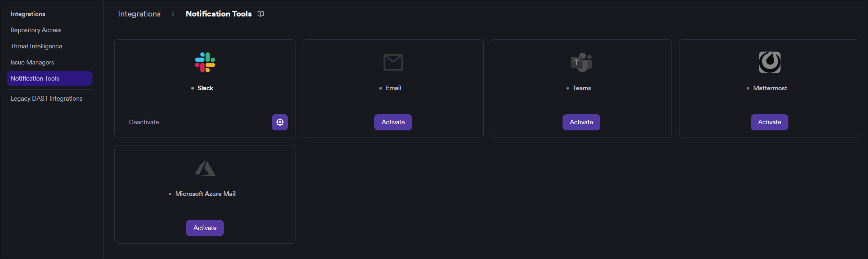Open Slack settings gear button
868x259 pixels.
(x=280, y=122)
